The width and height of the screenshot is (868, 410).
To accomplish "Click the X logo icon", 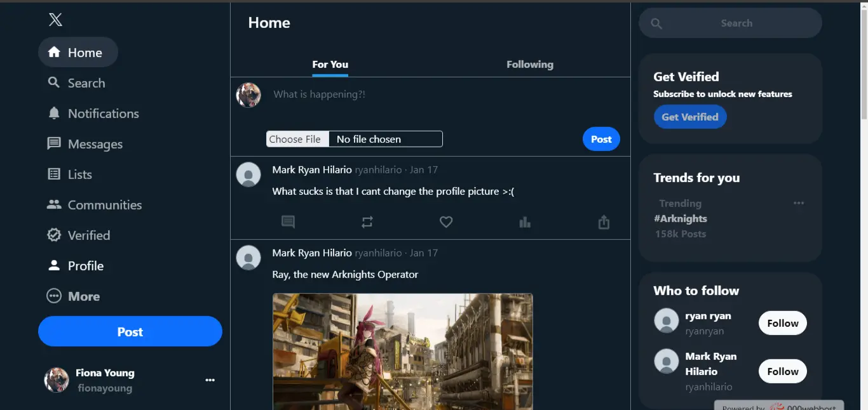I will [55, 20].
